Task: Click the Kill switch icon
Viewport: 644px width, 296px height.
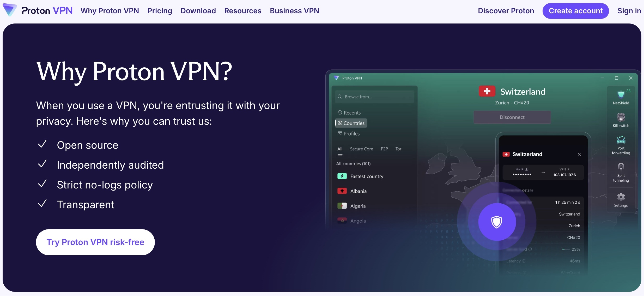Action: click(x=621, y=117)
